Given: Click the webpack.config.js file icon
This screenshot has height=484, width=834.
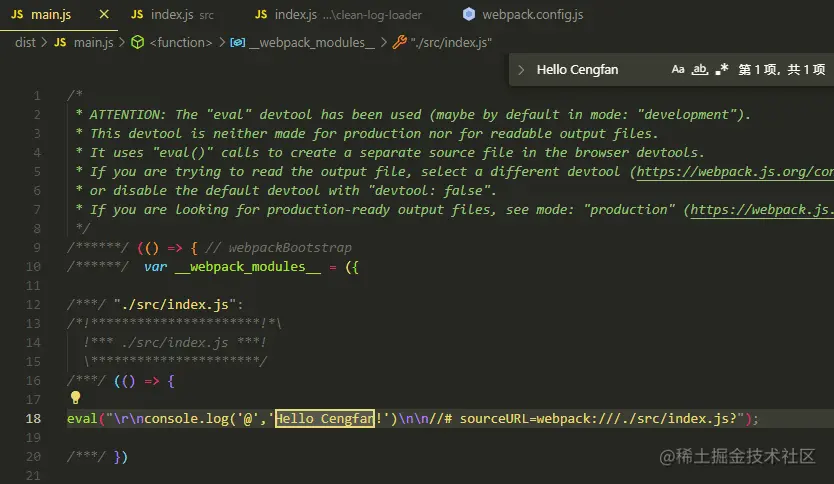Looking at the screenshot, I should pos(469,14).
